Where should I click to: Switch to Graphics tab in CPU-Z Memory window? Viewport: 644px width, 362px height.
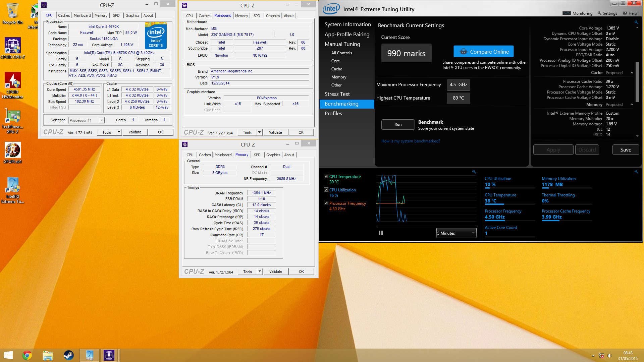pos(273,155)
